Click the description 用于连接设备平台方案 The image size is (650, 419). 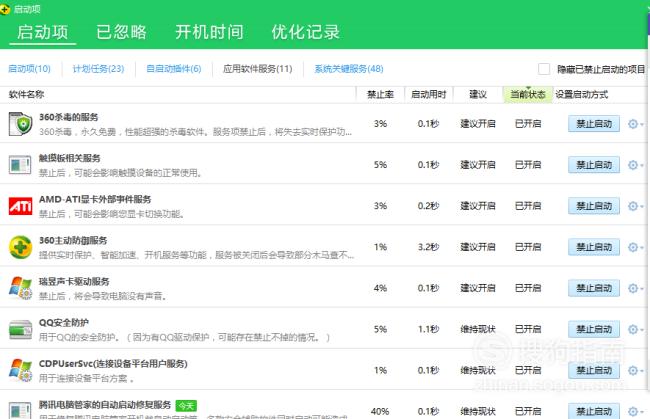(x=86, y=378)
